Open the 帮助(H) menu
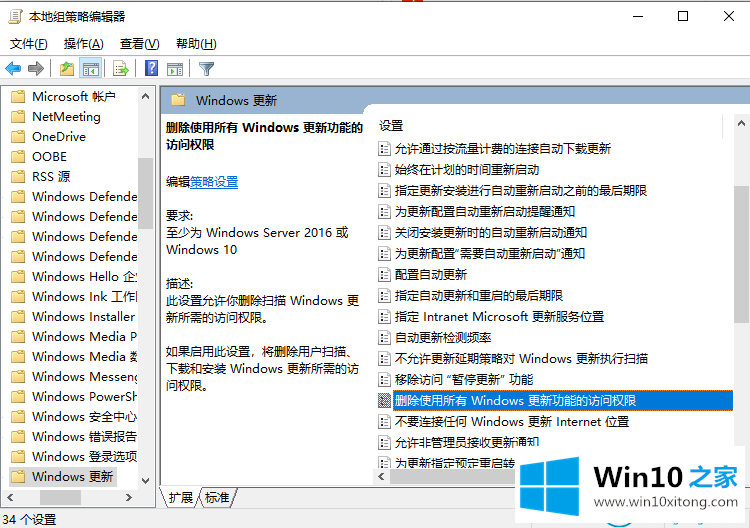Image resolution: width=750 pixels, height=528 pixels. (196, 44)
